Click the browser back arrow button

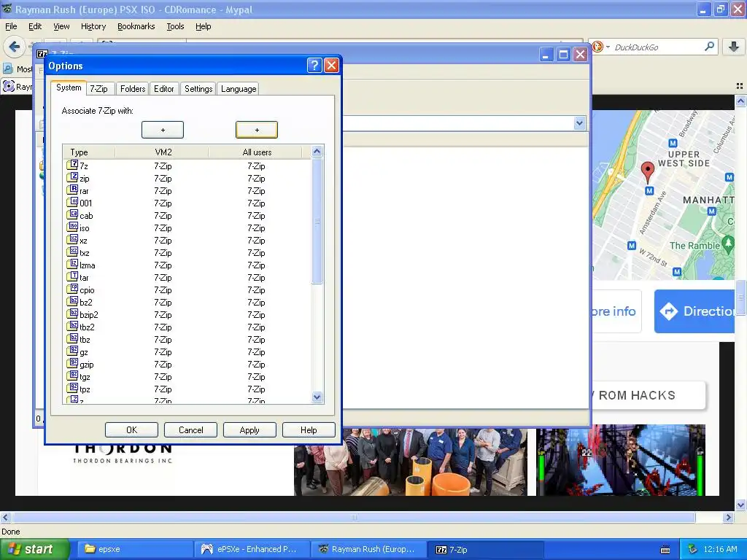(x=15, y=47)
